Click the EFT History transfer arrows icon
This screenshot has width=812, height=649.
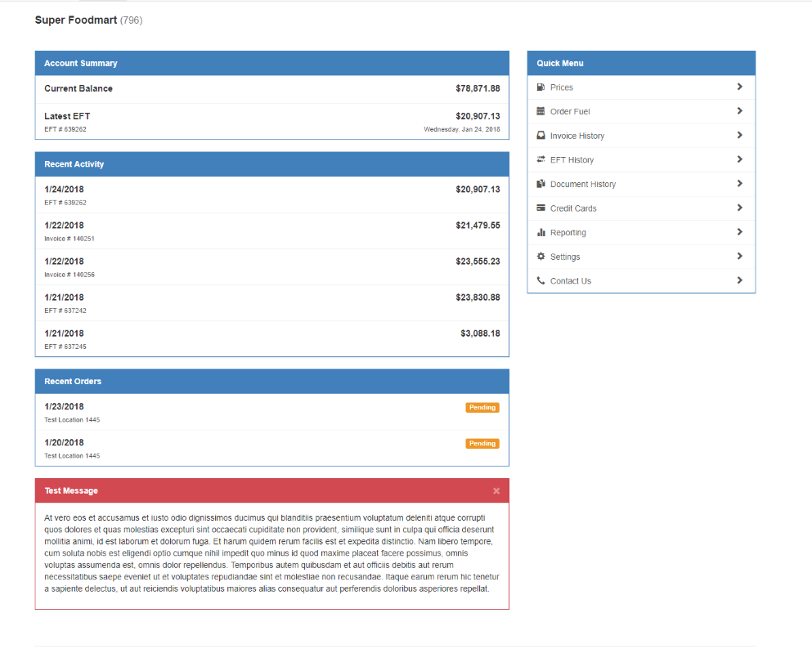click(541, 159)
